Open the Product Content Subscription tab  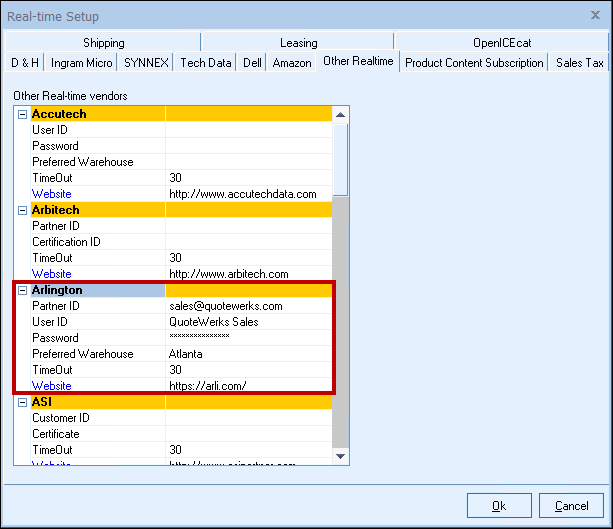(474, 63)
